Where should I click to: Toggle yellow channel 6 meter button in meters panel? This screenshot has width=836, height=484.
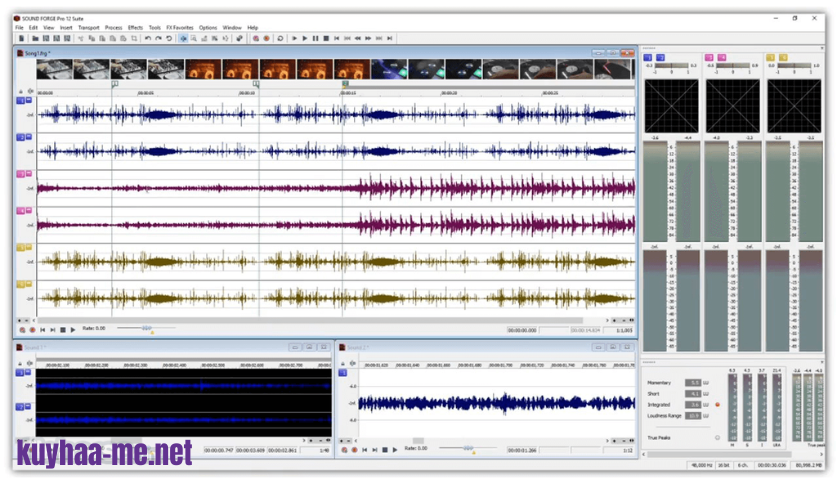(783, 57)
